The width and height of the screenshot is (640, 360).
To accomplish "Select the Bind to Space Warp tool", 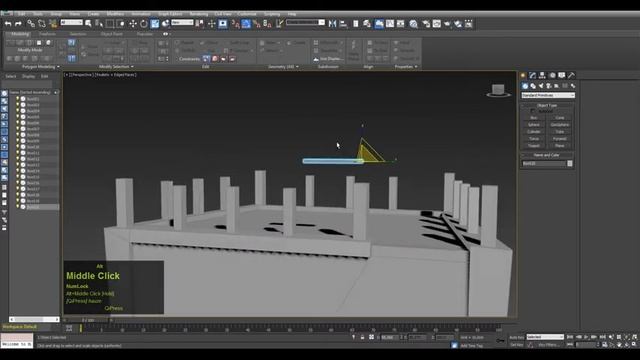I will point(53,24).
